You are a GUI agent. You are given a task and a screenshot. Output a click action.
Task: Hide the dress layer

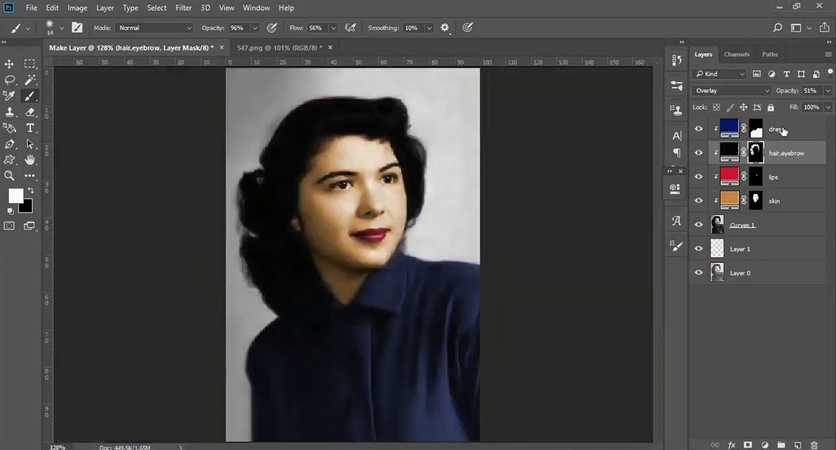[x=698, y=128]
